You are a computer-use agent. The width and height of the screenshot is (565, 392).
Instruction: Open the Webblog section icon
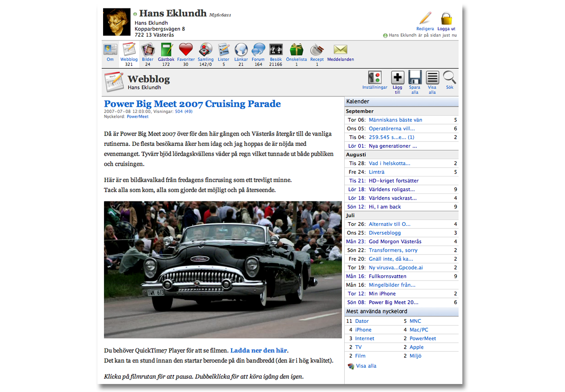[129, 49]
